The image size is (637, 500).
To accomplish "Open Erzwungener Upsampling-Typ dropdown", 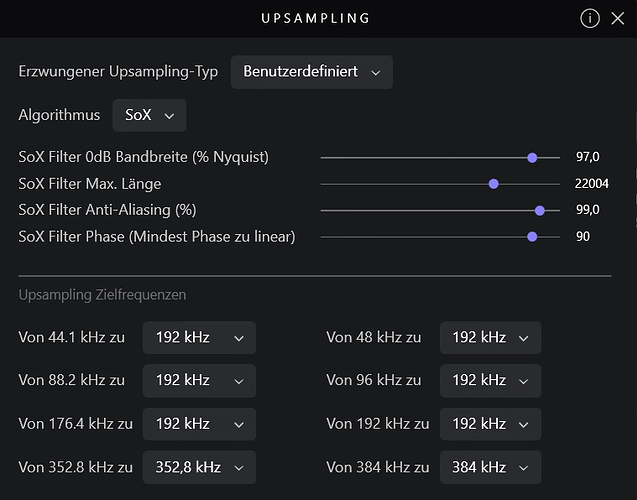I will [x=312, y=72].
